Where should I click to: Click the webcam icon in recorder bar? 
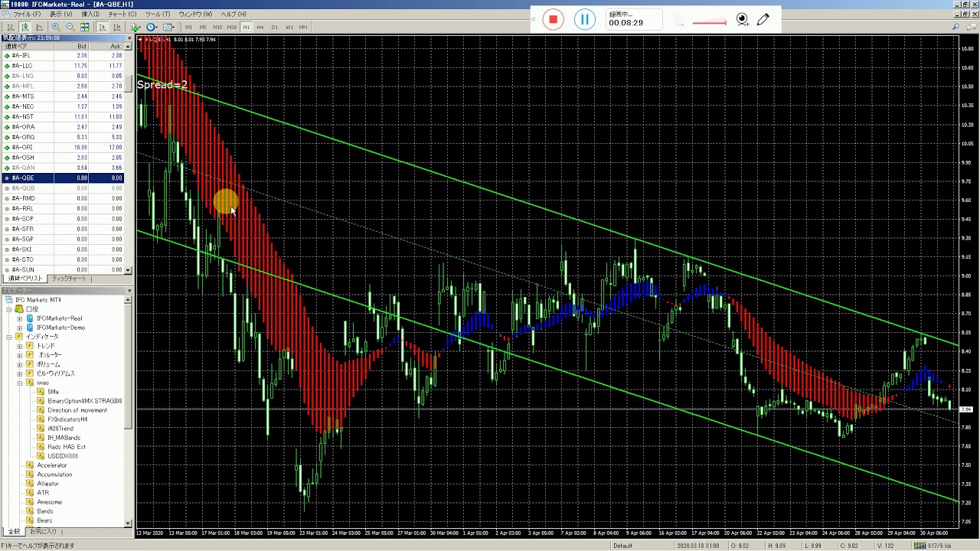742,20
